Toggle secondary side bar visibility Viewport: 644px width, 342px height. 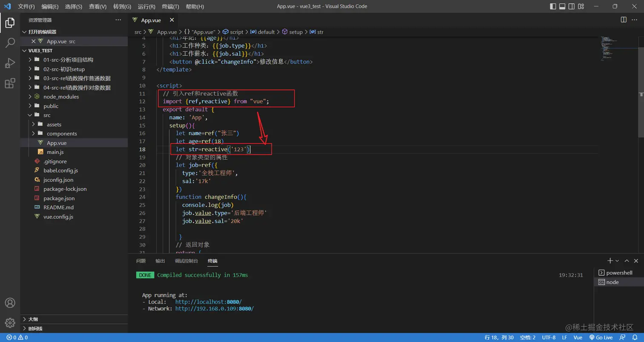(572, 6)
